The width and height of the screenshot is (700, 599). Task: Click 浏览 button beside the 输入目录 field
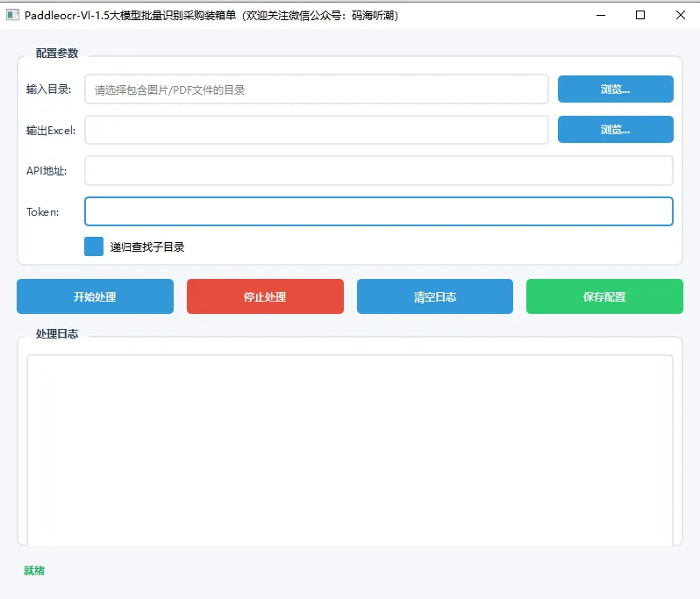616,89
